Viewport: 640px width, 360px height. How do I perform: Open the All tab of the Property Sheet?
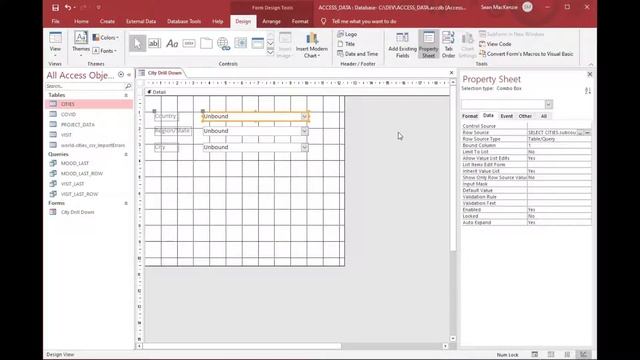coord(544,116)
